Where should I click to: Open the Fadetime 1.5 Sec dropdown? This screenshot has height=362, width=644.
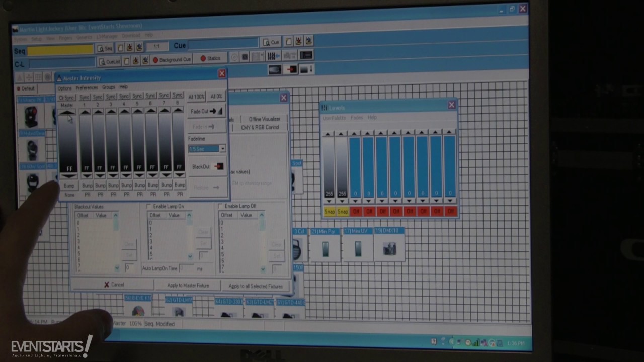[222, 149]
